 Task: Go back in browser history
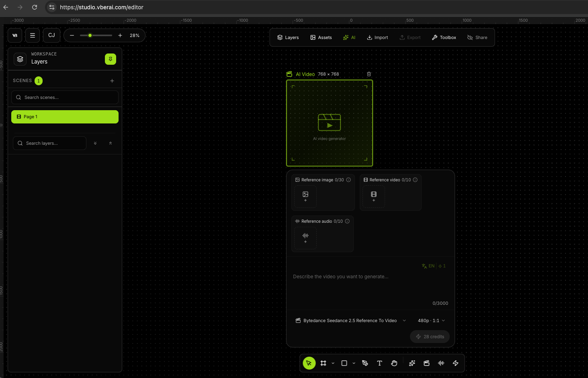(x=6, y=7)
